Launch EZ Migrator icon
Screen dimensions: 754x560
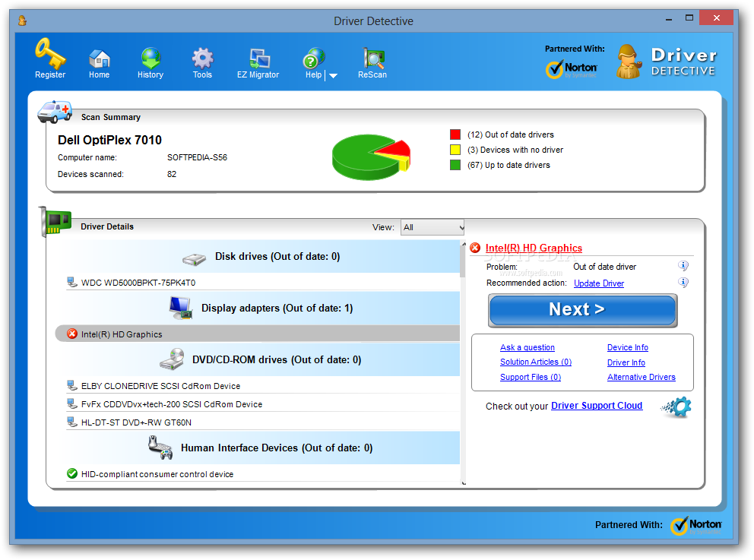[259, 59]
